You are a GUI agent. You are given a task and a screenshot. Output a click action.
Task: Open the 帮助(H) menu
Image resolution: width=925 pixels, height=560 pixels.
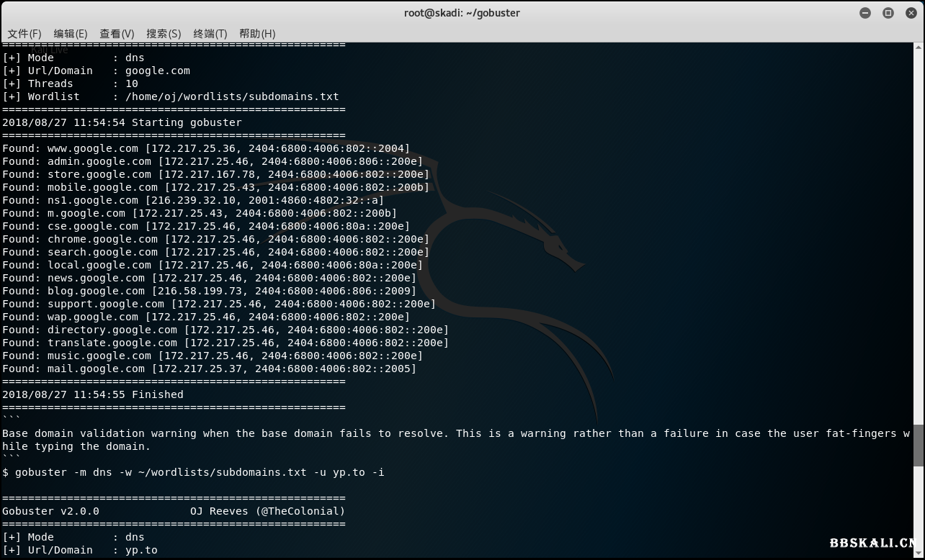tap(257, 34)
